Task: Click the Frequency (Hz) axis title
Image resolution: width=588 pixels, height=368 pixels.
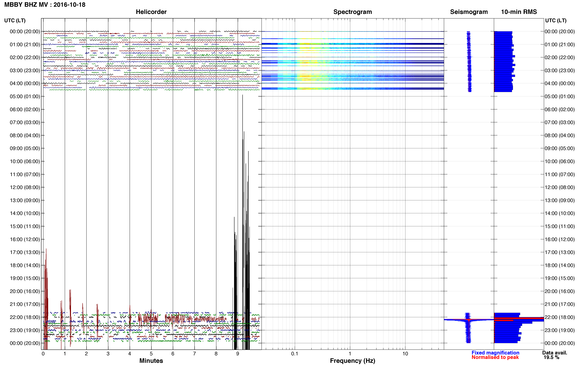Action: tap(352, 361)
